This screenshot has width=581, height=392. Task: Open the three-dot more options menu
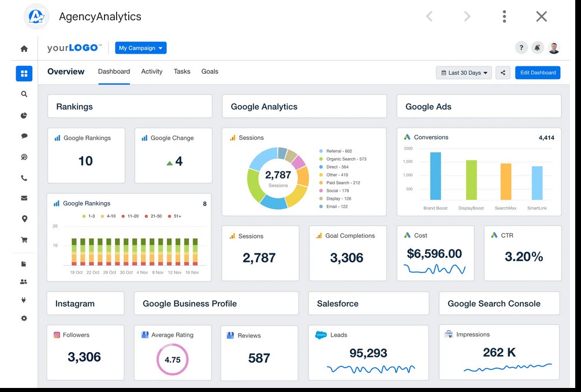(504, 16)
